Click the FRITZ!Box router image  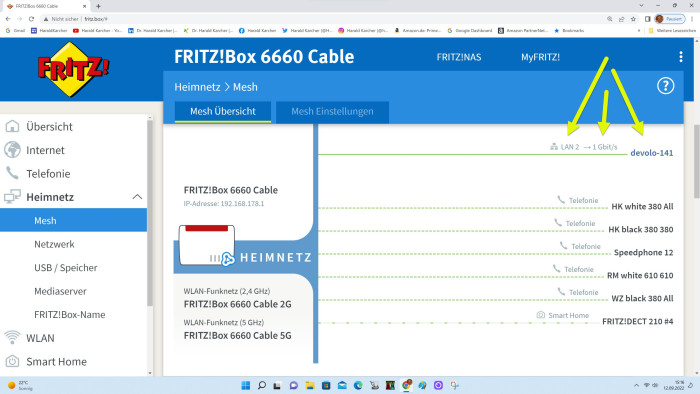click(207, 245)
